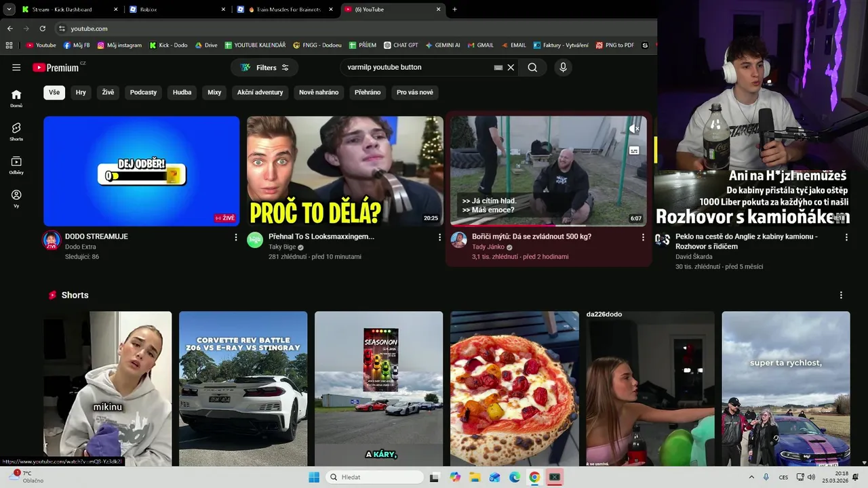
Task: Clear the search box with the X
Action: [x=511, y=67]
